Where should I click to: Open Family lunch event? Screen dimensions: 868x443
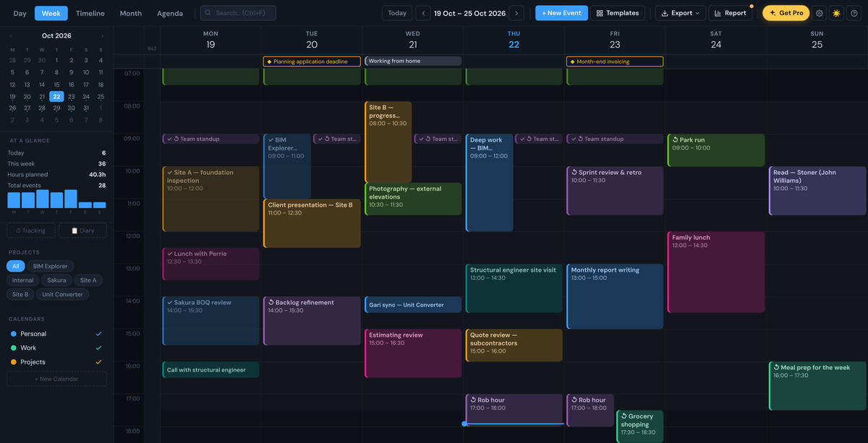coord(716,272)
